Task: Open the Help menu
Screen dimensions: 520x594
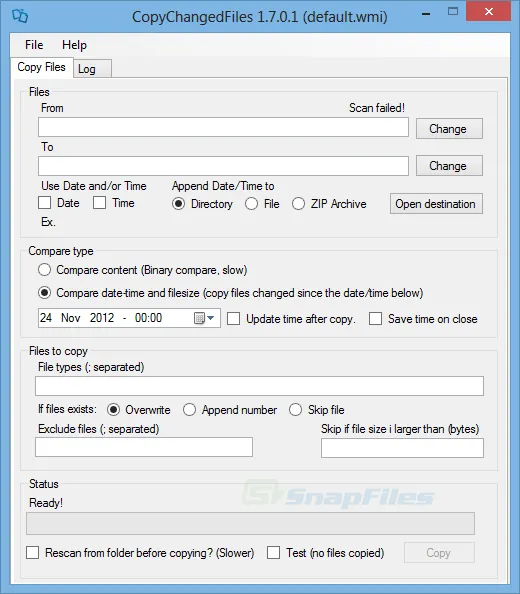Action: pos(74,45)
